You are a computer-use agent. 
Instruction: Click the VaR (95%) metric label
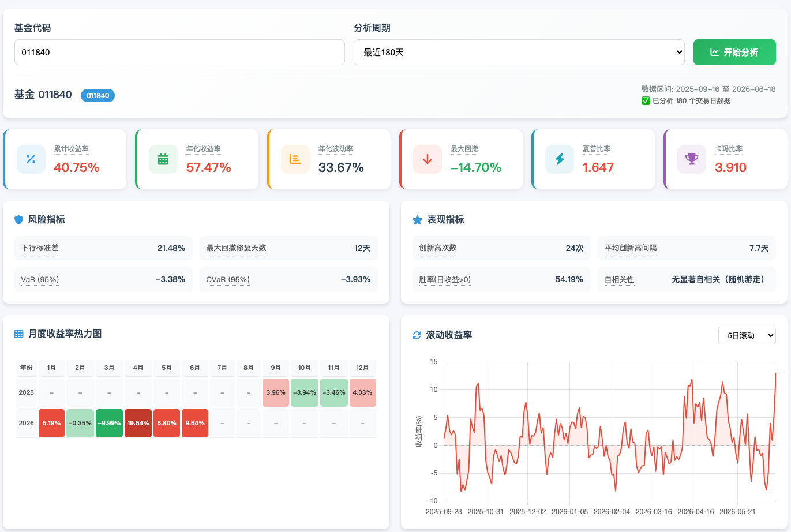click(40, 280)
